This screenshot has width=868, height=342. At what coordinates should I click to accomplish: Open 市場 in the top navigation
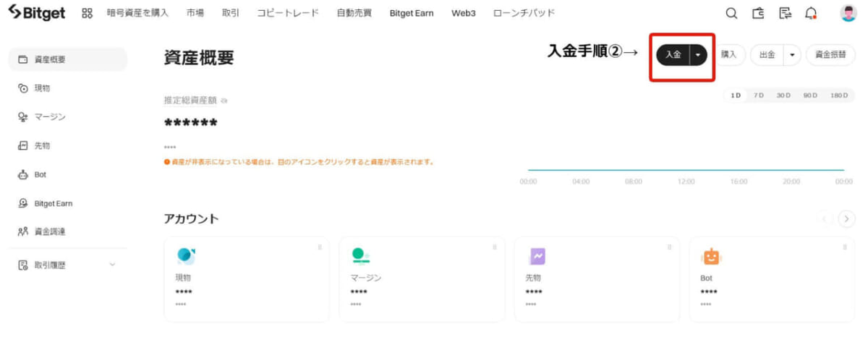coord(195,13)
